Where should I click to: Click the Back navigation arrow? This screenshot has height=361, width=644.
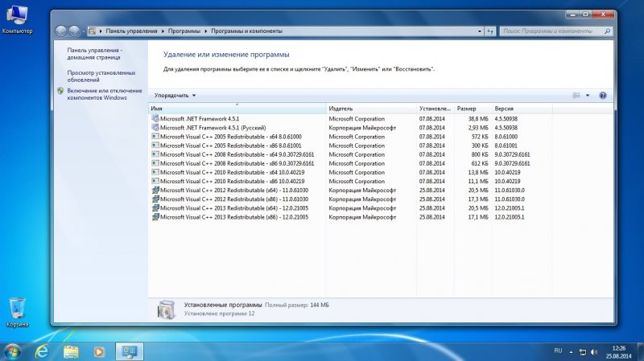tap(61, 31)
